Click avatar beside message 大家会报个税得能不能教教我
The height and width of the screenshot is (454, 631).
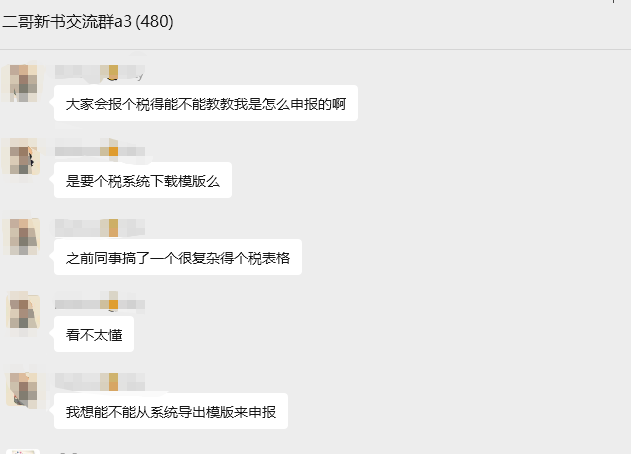[23, 82]
